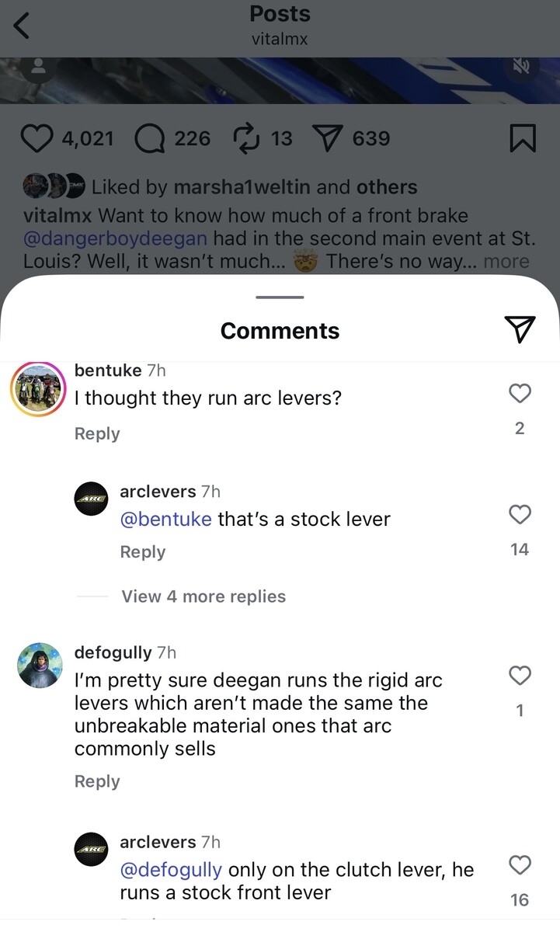
Task: Unmute video using the muted speaker icon
Action: coord(521,67)
